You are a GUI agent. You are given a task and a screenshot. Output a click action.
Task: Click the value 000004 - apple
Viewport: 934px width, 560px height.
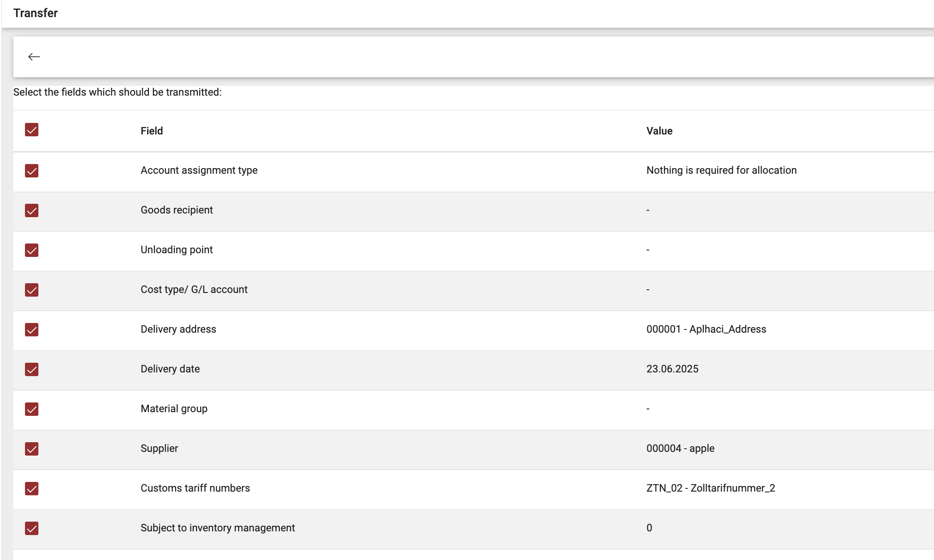[x=680, y=448]
